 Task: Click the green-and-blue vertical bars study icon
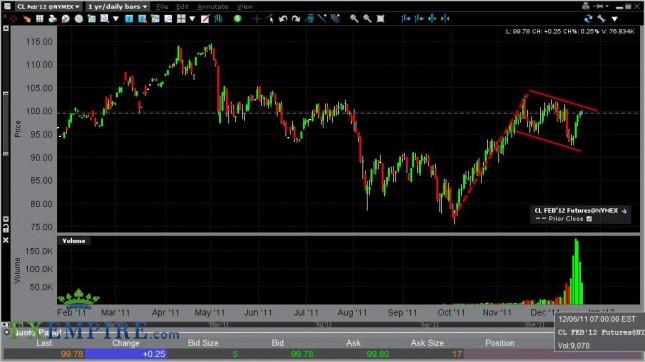coord(218,19)
